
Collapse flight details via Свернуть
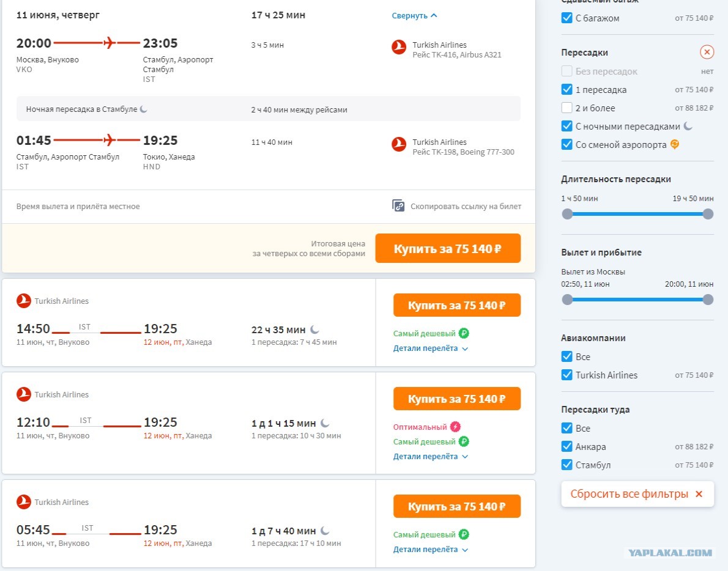414,15
